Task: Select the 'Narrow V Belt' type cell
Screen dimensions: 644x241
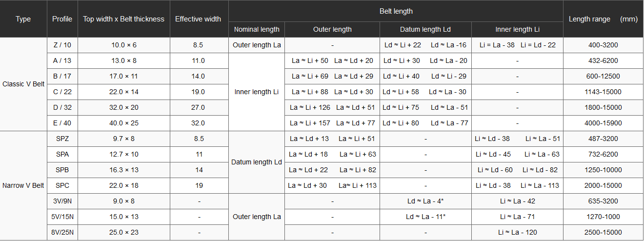Action: coord(23,185)
